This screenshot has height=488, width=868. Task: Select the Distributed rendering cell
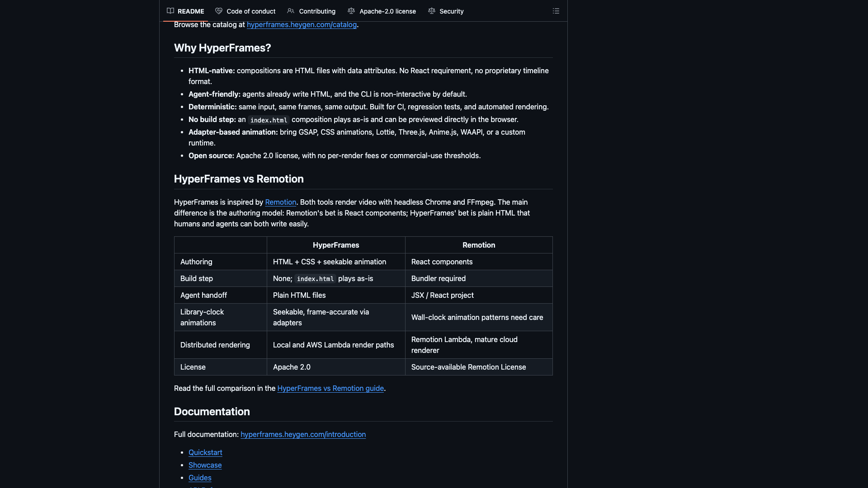click(x=221, y=345)
